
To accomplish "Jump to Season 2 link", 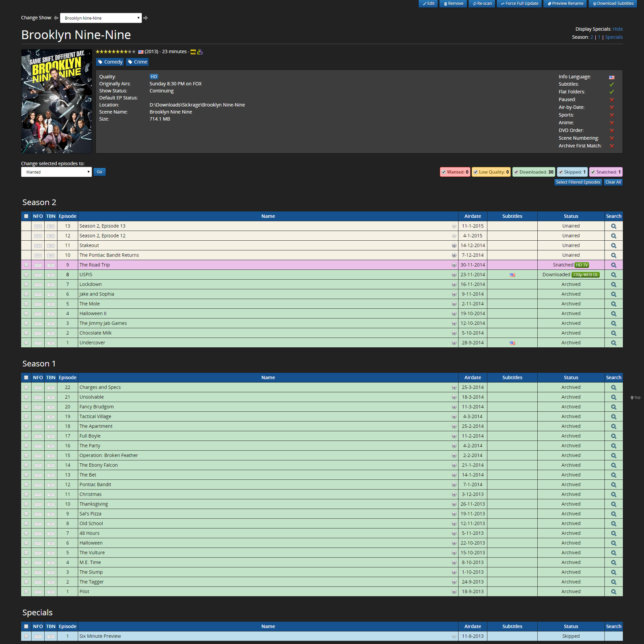I will (x=592, y=37).
